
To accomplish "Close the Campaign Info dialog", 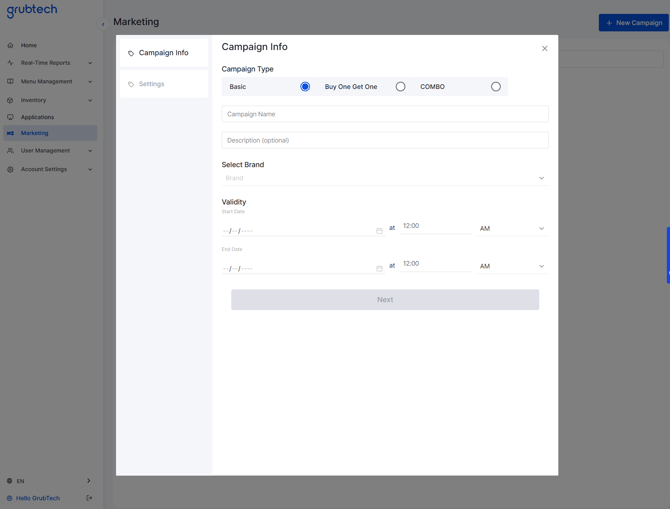I will click(x=544, y=48).
